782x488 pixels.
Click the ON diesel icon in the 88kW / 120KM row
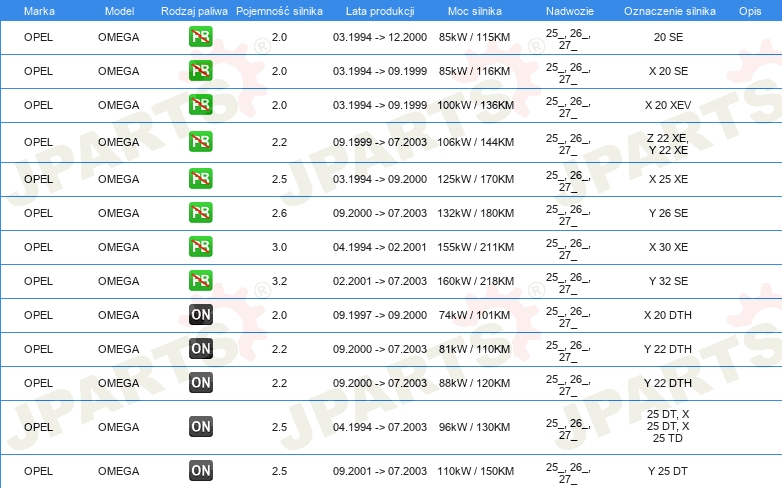tap(200, 382)
